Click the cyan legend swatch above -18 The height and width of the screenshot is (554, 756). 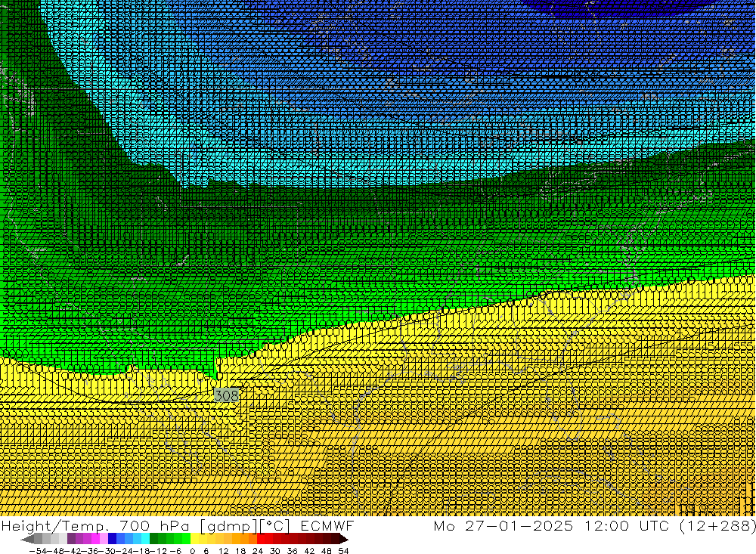[x=146, y=539]
